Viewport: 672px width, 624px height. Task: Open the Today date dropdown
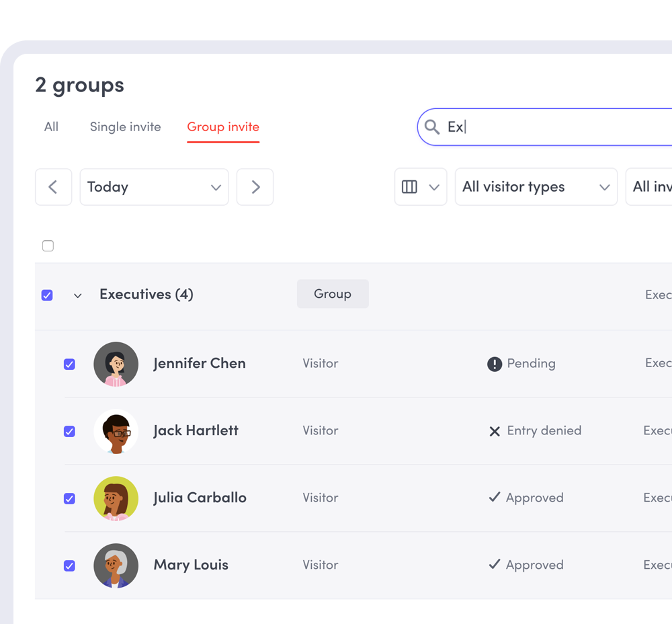pyautogui.click(x=154, y=186)
